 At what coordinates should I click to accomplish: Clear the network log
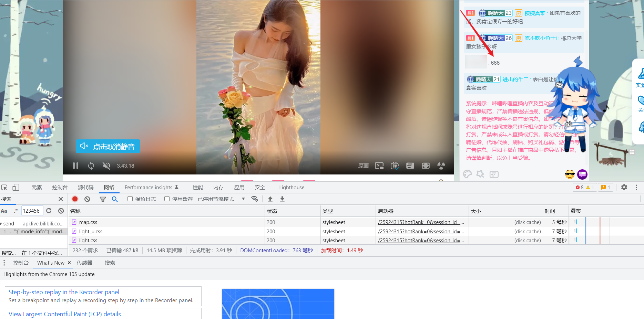(x=87, y=199)
